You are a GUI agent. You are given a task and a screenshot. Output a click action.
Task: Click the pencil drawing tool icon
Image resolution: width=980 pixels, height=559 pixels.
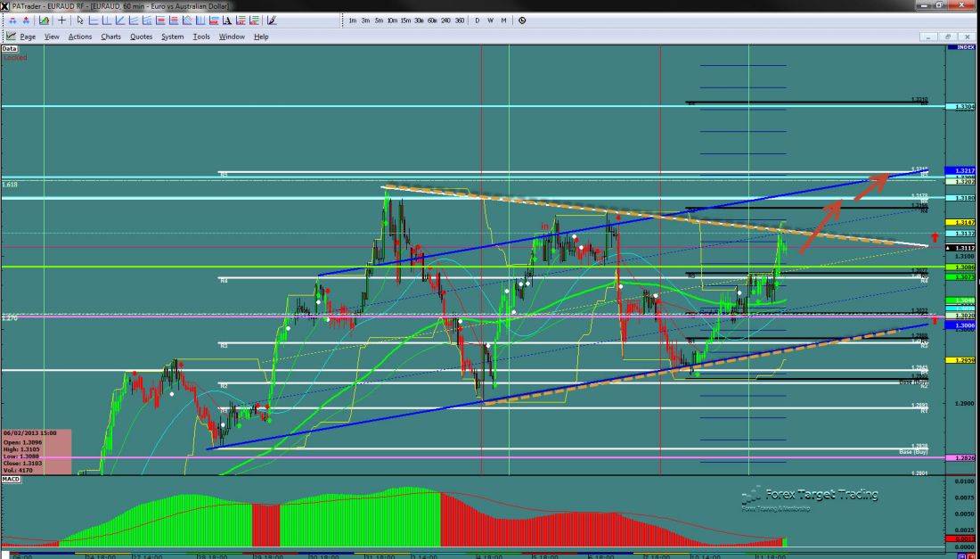tap(271, 20)
